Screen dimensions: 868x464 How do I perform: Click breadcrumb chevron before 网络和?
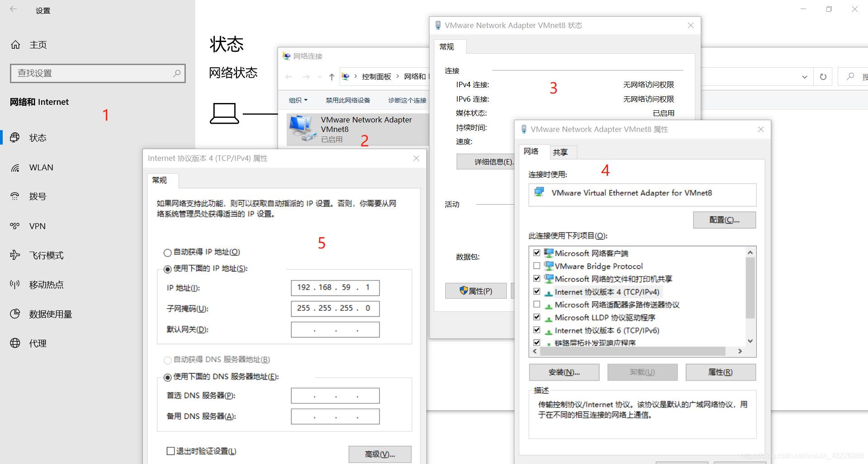tap(398, 76)
